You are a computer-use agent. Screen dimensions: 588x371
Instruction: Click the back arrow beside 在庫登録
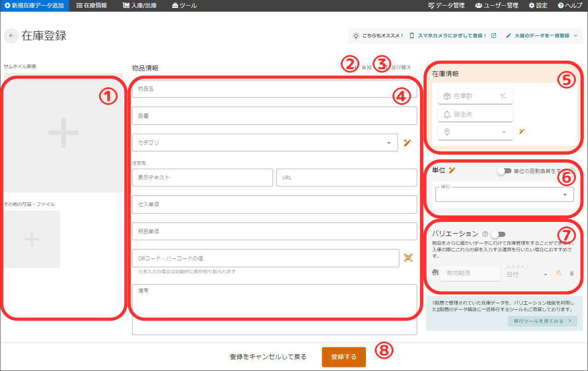pos(11,36)
